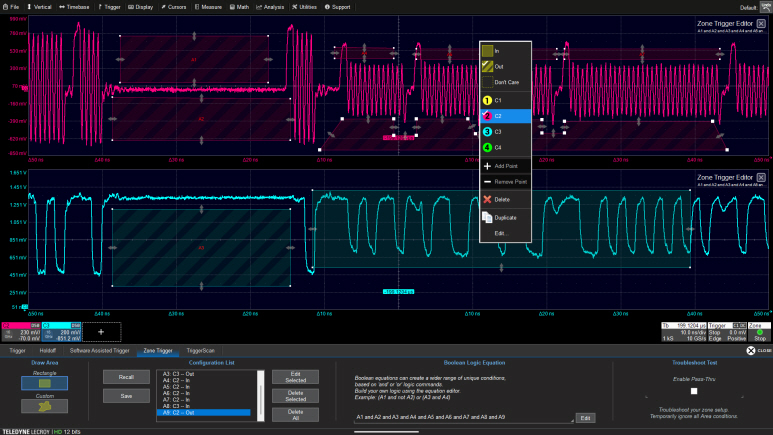Open the Vertical menu

pyautogui.click(x=39, y=7)
